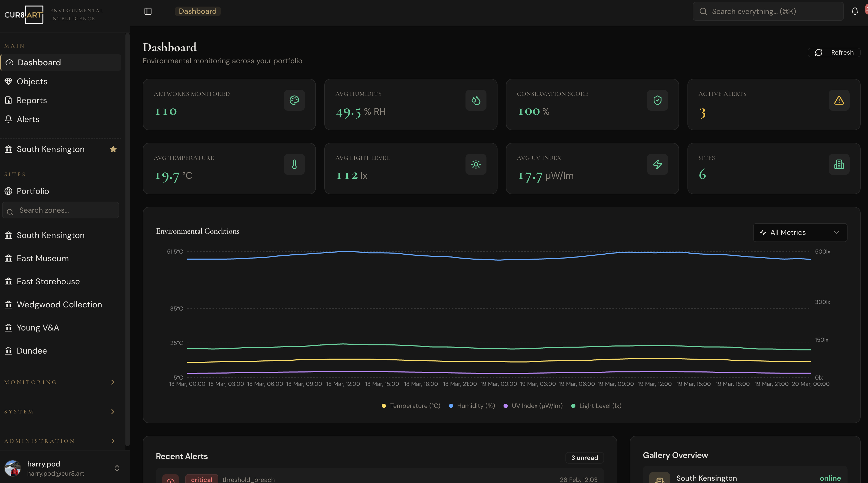Open the Reports section in the sidebar

(x=32, y=100)
